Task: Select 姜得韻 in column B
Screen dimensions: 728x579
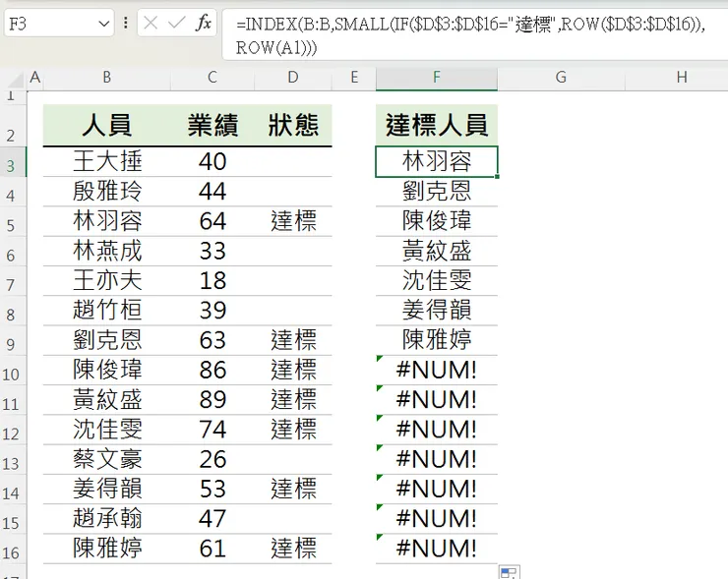Action: tap(107, 489)
